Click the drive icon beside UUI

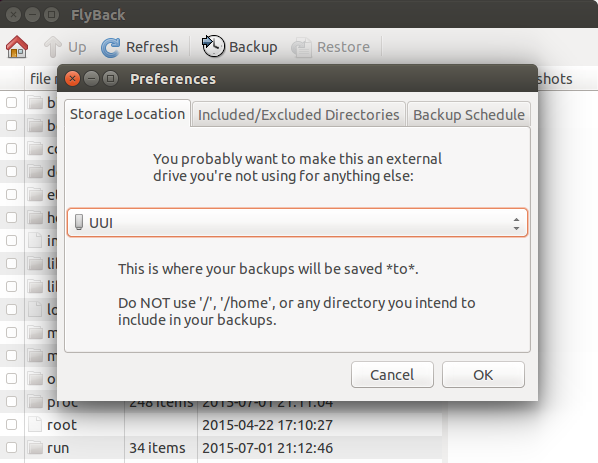click(x=79, y=222)
